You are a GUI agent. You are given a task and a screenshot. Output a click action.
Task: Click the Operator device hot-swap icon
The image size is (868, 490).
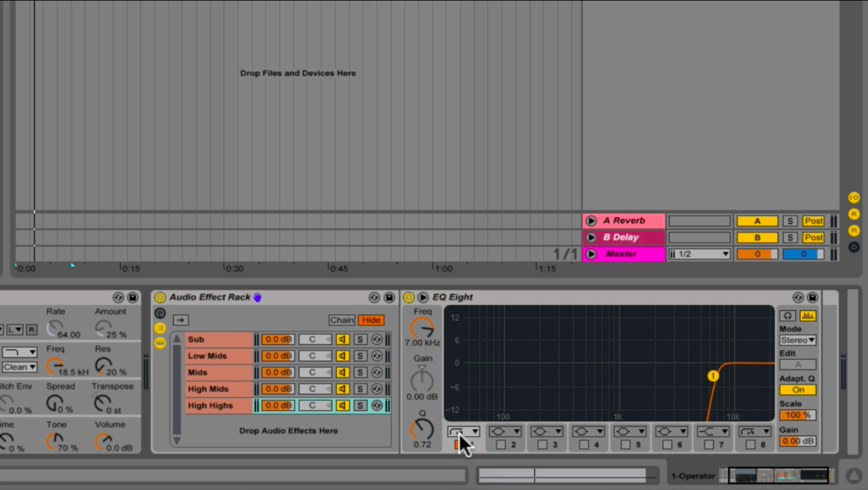(118, 298)
